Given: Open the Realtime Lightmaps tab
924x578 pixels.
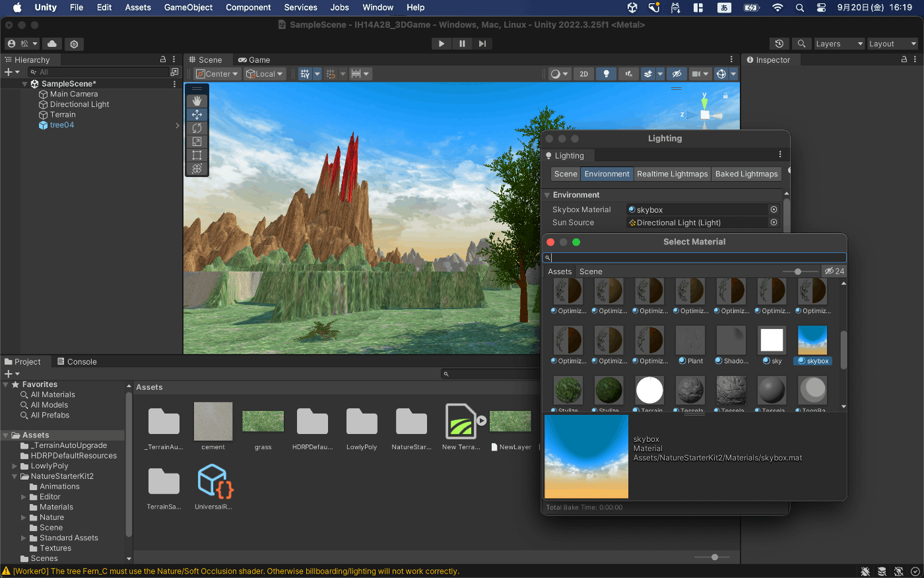Looking at the screenshot, I should coord(672,174).
